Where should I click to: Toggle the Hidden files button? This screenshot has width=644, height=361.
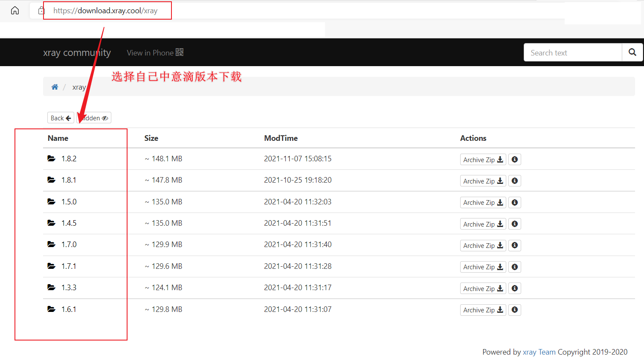(94, 118)
